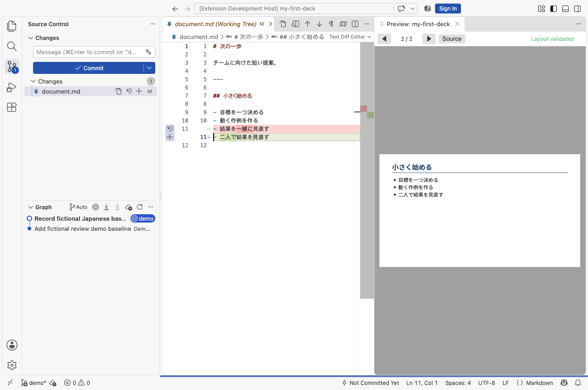
Task: Click the Commit button
Action: (89, 68)
